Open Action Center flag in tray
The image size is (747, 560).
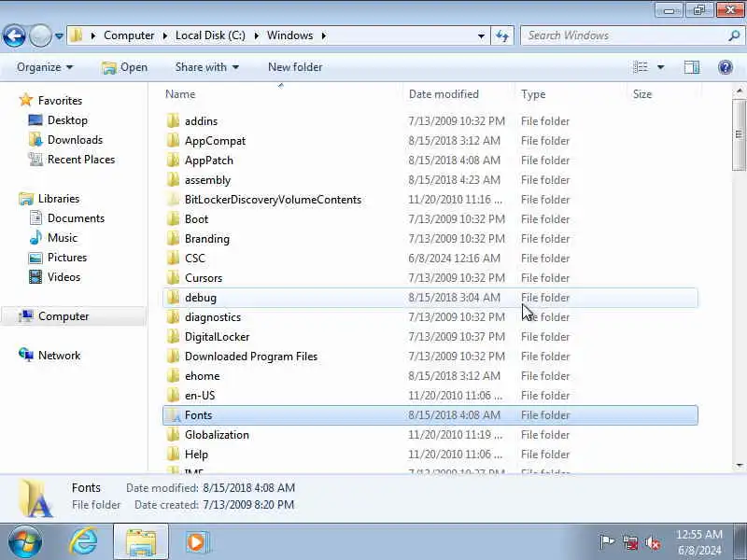tap(606, 542)
